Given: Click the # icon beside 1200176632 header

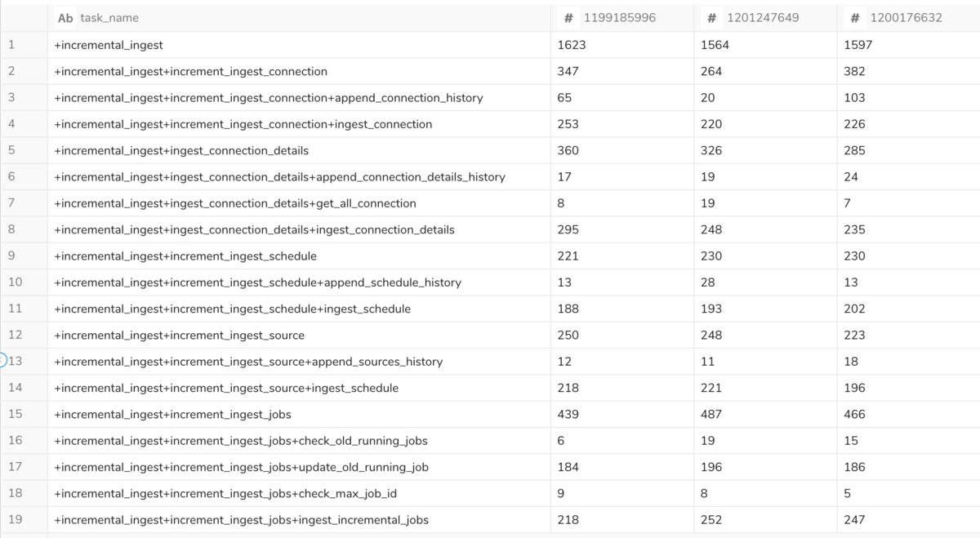Looking at the screenshot, I should tap(855, 18).
